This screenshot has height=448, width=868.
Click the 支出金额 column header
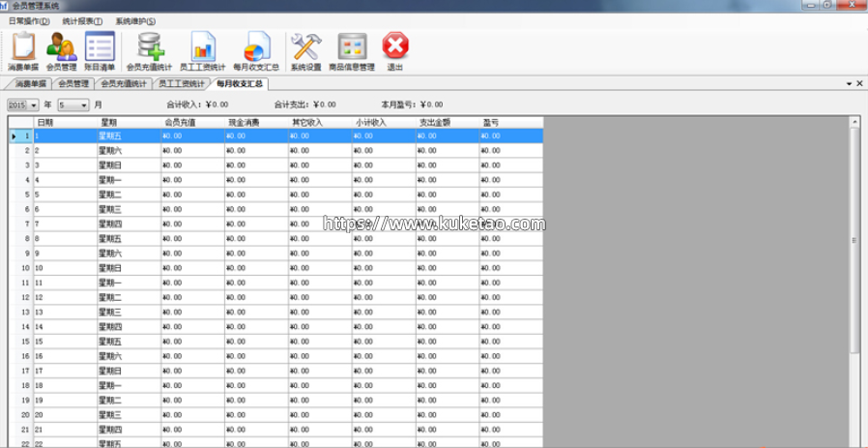[436, 123]
